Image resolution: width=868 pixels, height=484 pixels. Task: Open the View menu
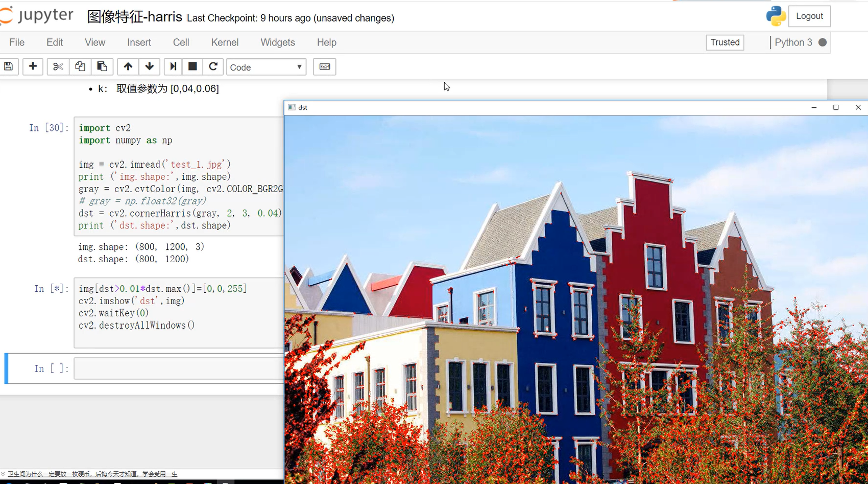point(95,42)
